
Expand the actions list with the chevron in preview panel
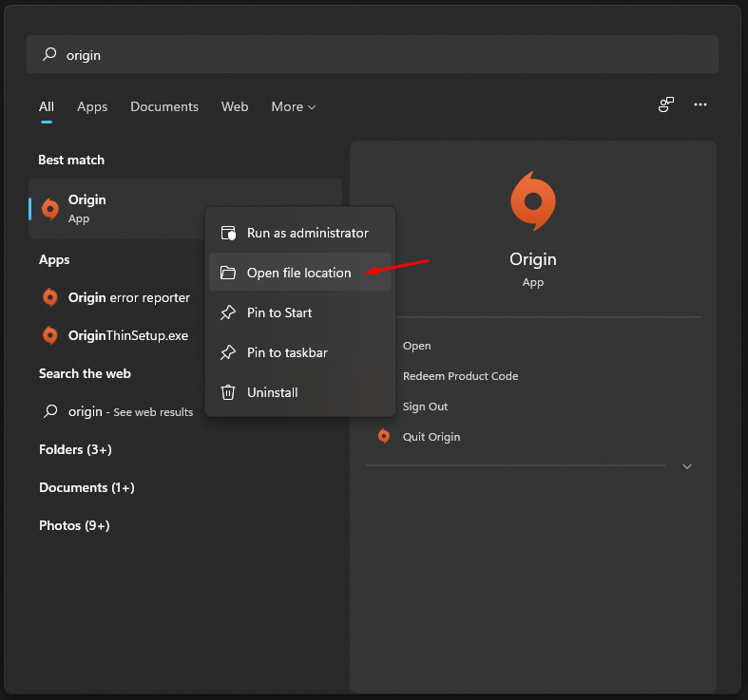tap(687, 465)
